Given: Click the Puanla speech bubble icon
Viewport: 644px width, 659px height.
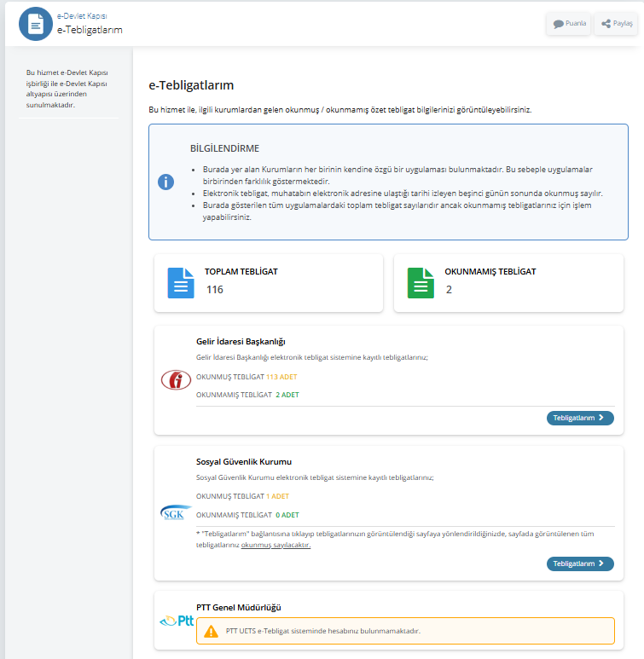Looking at the screenshot, I should (x=558, y=24).
